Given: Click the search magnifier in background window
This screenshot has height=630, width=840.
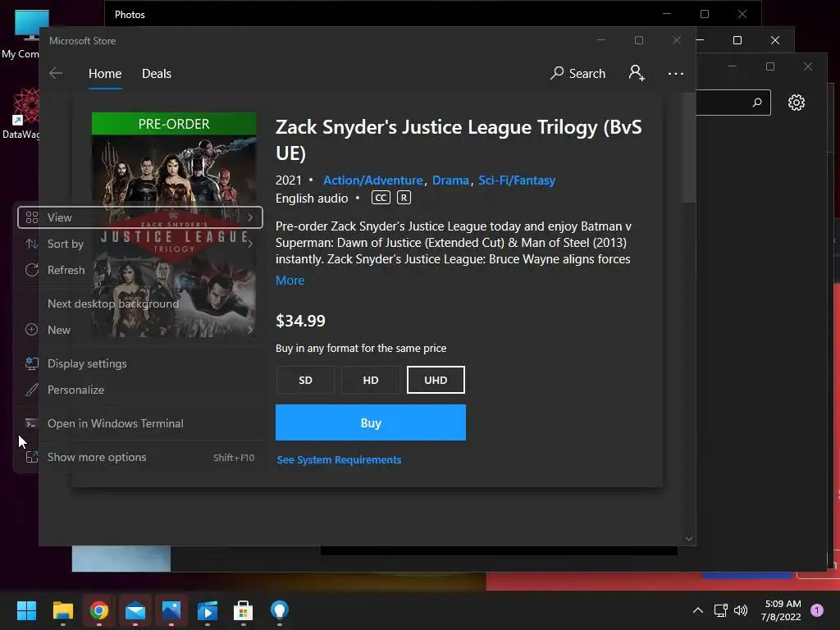Looking at the screenshot, I should [757, 103].
